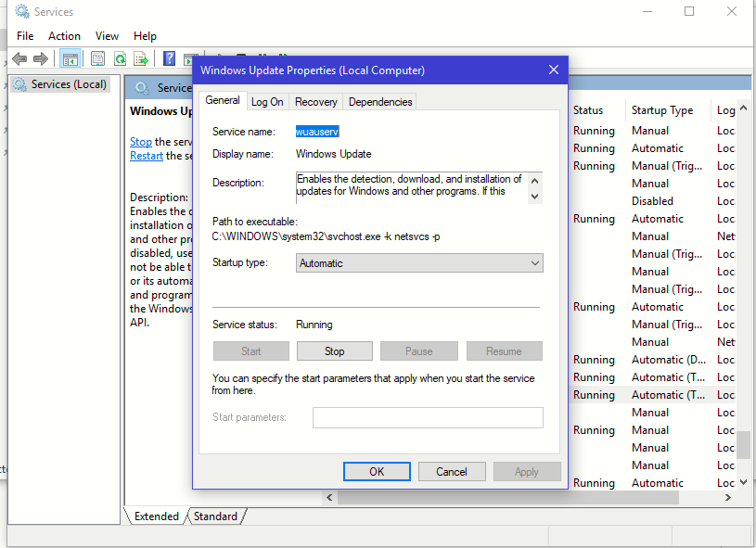This screenshot has width=756, height=548.
Task: Click the Windows Update display name text
Action: coord(333,154)
